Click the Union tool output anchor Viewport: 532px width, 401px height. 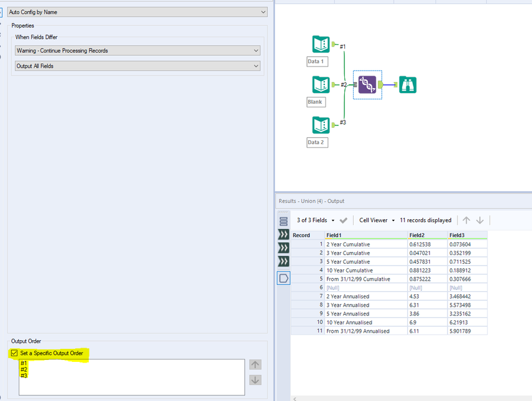380,85
